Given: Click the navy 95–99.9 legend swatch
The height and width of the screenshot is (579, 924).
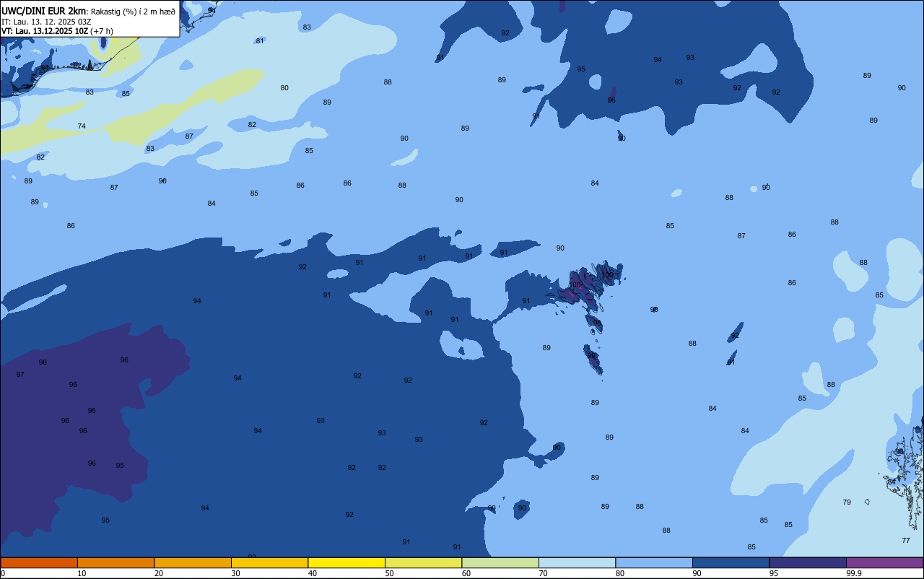Looking at the screenshot, I should [x=808, y=562].
